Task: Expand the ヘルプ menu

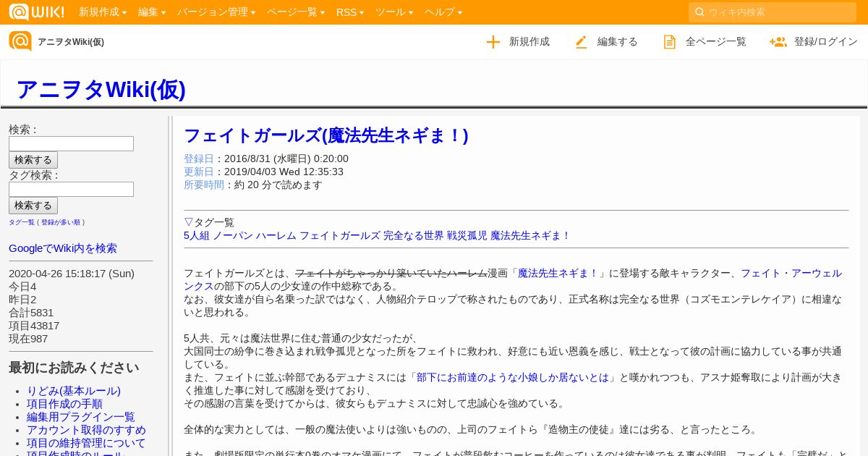Action: click(443, 12)
